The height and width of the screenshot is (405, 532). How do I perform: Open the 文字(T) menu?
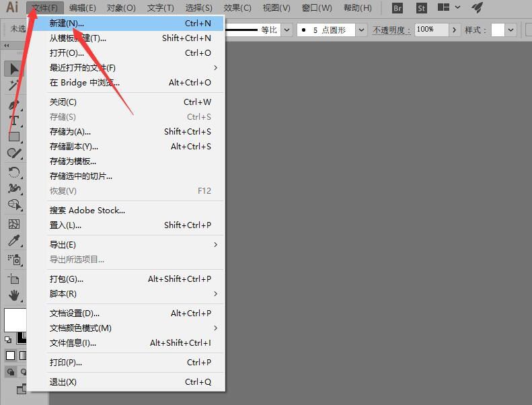[161, 8]
